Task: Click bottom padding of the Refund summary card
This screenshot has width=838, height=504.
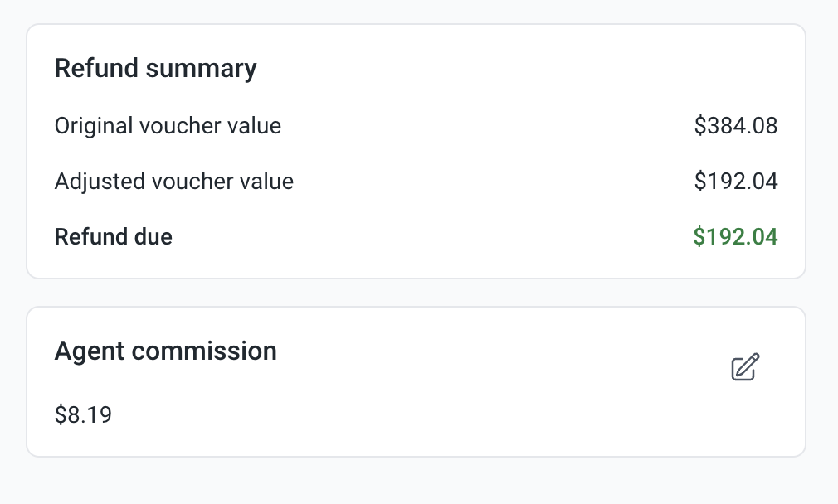Action: (415, 265)
